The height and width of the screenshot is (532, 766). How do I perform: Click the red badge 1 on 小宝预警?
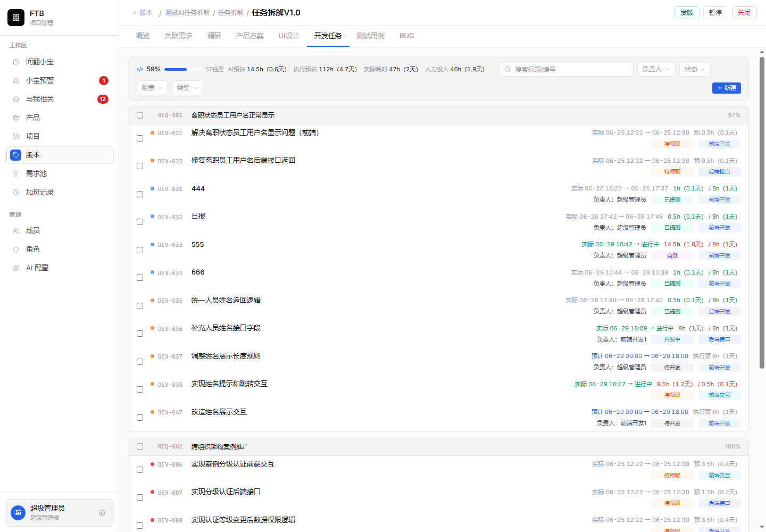[x=104, y=80]
